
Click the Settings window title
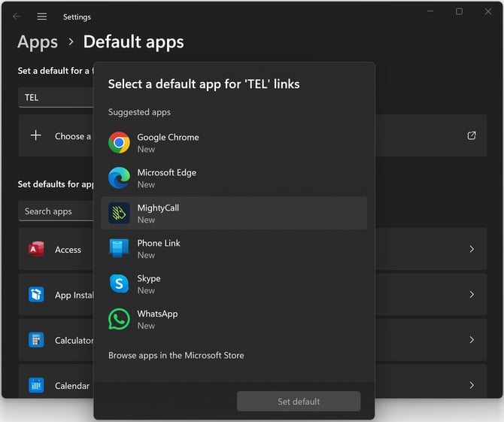point(77,17)
